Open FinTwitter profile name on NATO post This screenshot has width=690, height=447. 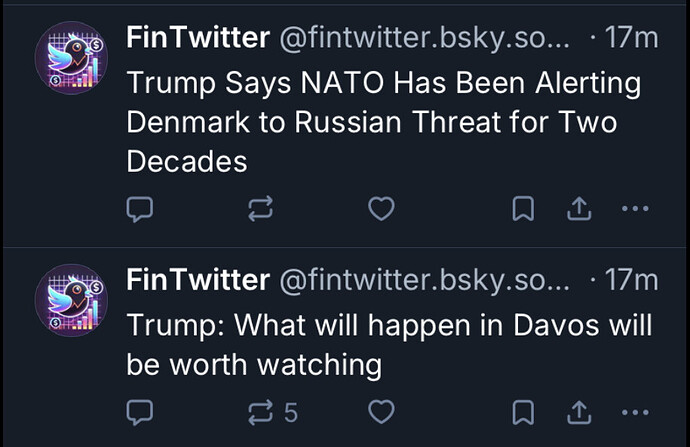198,39
